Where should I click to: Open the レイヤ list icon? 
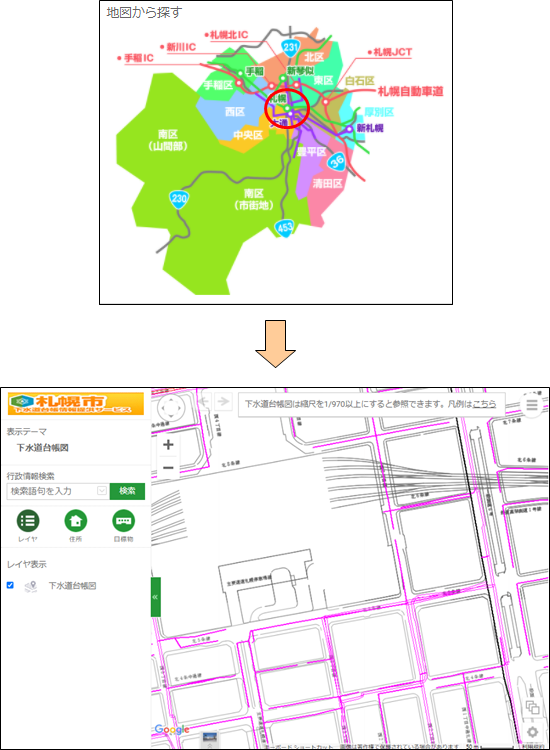(28, 520)
